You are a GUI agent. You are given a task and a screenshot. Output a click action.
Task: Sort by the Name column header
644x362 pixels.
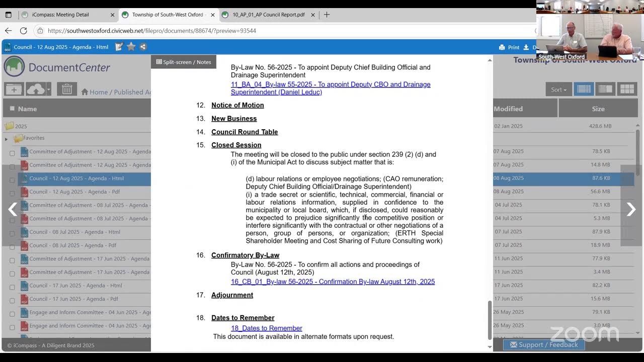(x=27, y=109)
